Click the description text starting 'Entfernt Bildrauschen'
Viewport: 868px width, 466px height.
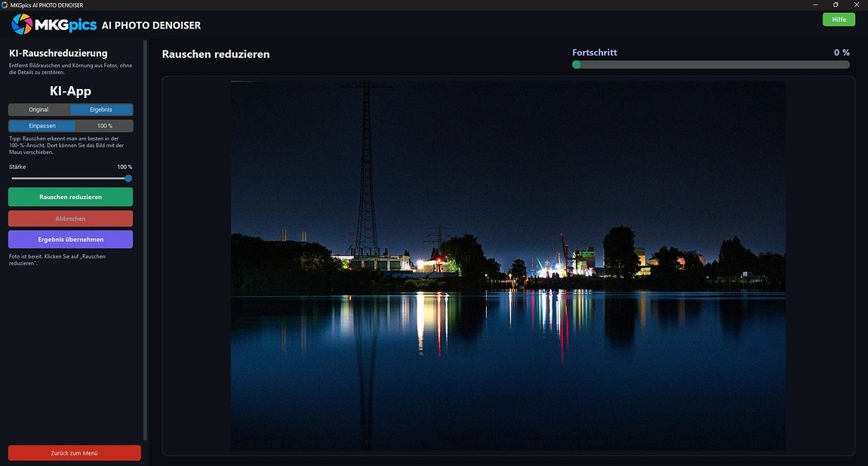point(70,69)
